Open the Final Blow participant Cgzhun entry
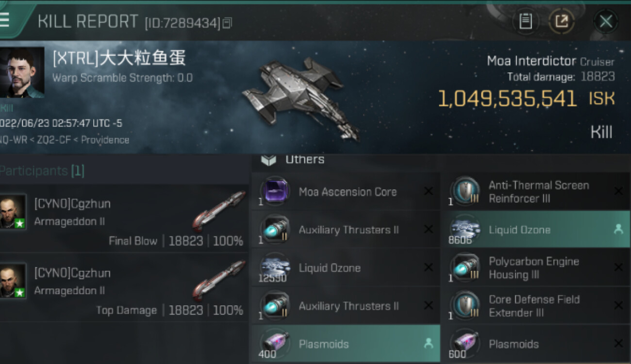 tap(124, 218)
